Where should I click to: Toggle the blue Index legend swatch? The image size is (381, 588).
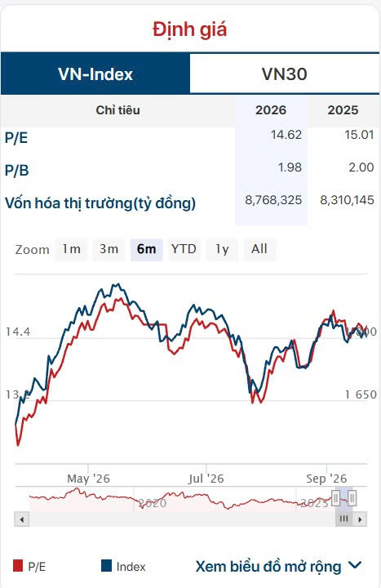pyautogui.click(x=106, y=565)
